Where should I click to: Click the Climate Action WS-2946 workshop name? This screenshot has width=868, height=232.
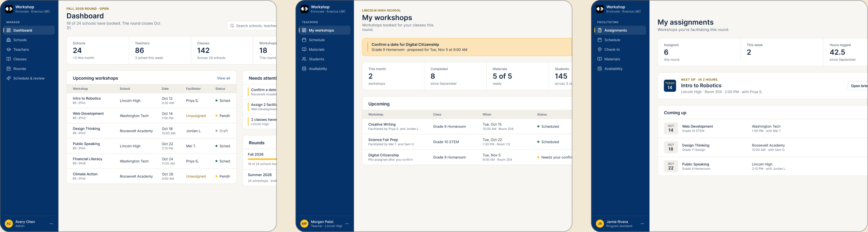click(85, 174)
